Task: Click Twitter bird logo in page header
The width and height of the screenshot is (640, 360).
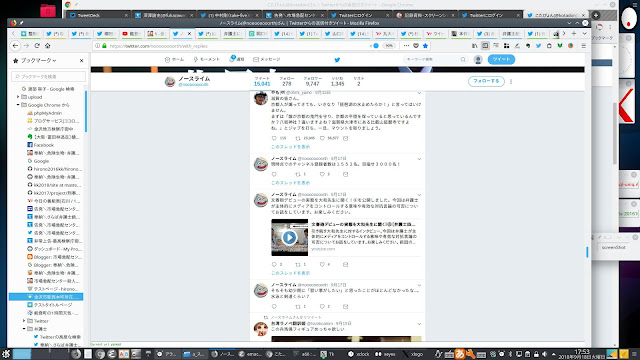Action: pos(337,60)
